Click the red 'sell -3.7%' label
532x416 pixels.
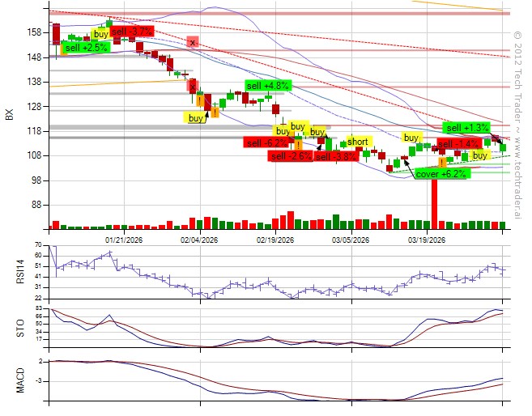point(133,31)
